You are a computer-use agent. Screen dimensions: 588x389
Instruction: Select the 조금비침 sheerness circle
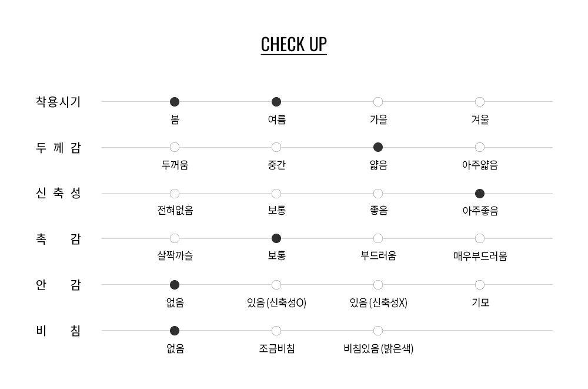point(276,331)
